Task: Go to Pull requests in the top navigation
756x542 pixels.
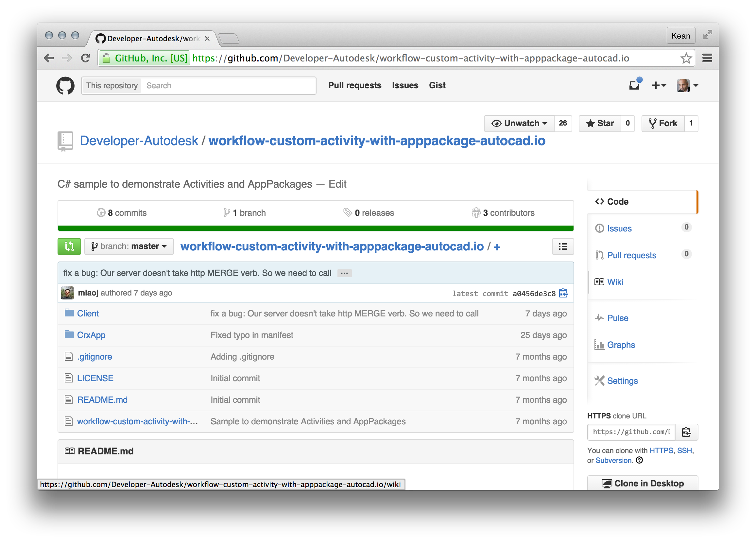Action: click(355, 85)
